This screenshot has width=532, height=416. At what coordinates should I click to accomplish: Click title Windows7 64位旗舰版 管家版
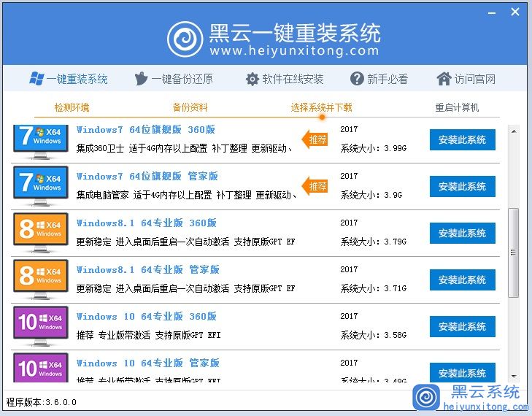[147, 177]
